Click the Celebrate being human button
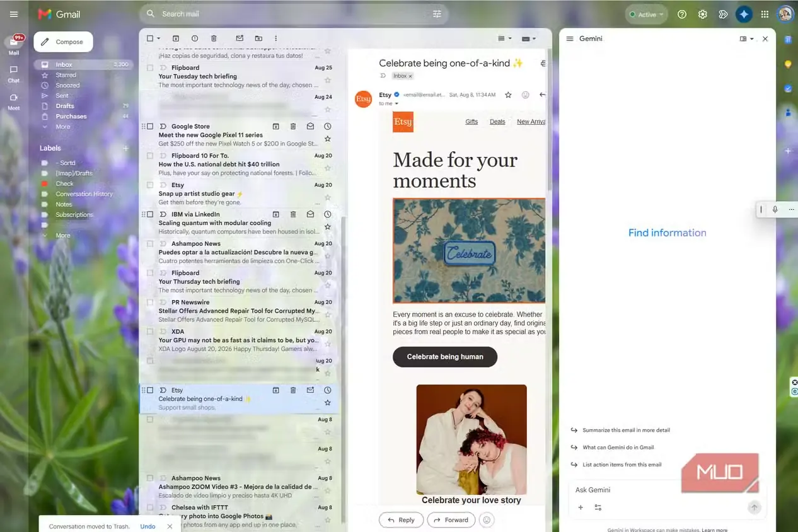 [x=445, y=357]
